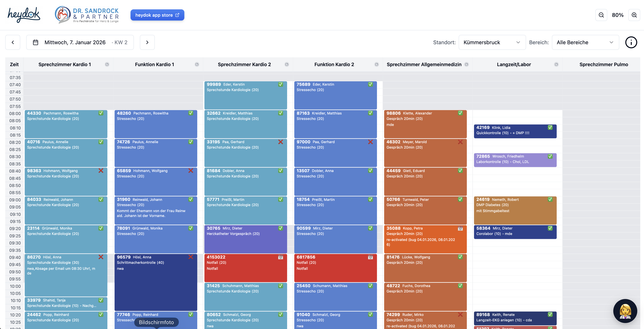The image size is (644, 329).
Task: Open the heydok app store link
Action: coord(157,15)
